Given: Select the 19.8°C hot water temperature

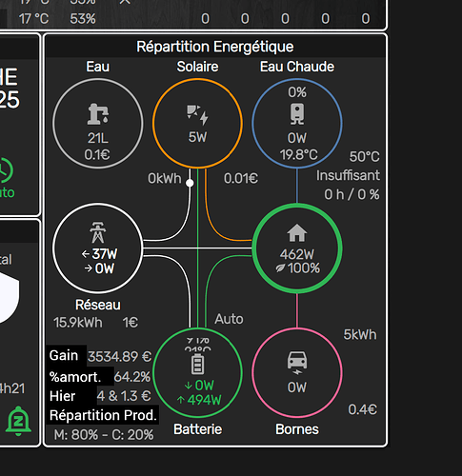Looking at the screenshot, I should (298, 155).
